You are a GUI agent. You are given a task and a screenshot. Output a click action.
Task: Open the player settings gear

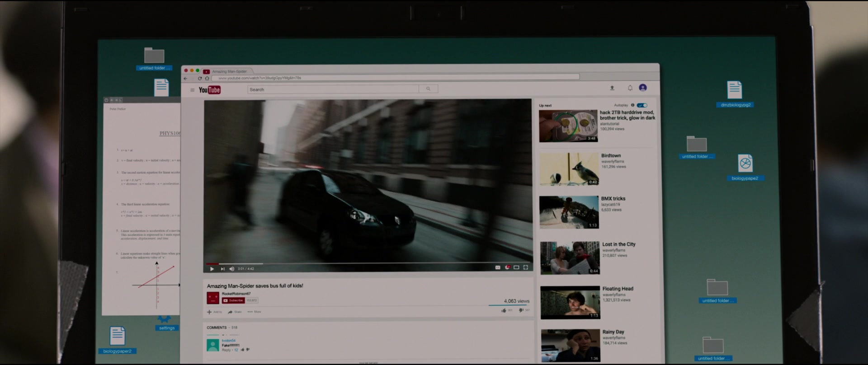click(x=507, y=267)
